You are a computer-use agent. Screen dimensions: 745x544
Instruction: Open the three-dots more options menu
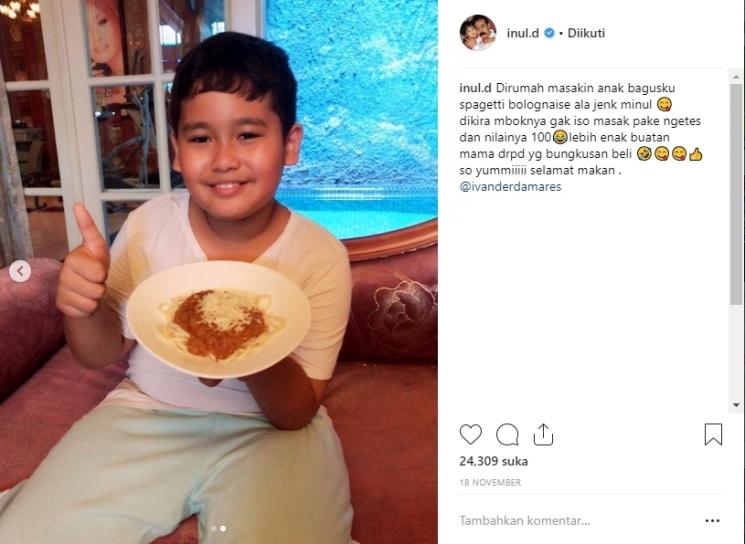(x=712, y=521)
